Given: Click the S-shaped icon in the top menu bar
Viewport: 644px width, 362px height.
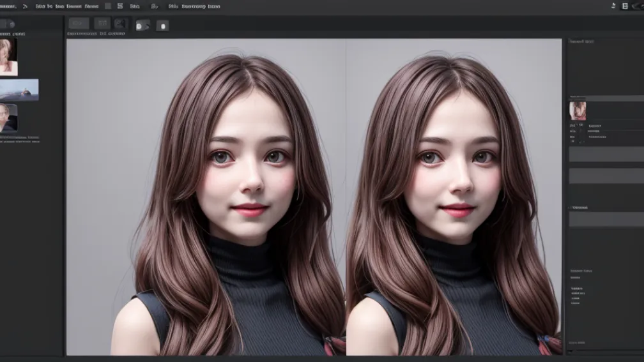Looking at the screenshot, I should (120, 6).
